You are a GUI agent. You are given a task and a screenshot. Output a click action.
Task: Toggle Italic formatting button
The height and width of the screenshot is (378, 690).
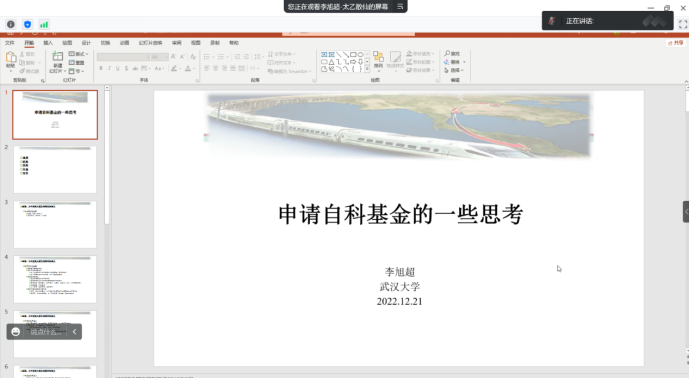pos(109,68)
